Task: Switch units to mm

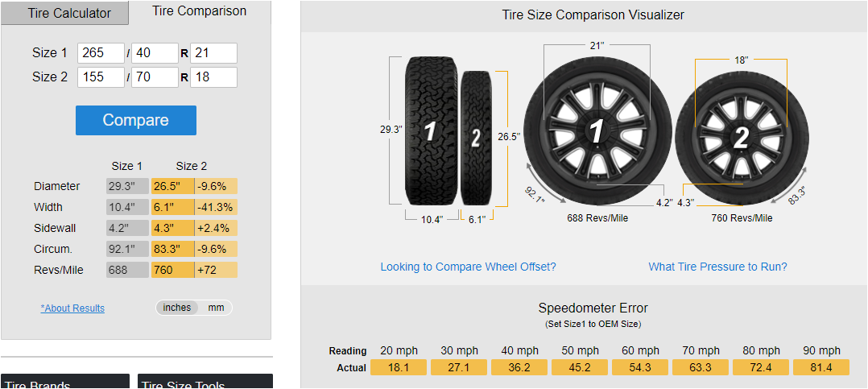Action: (216, 308)
